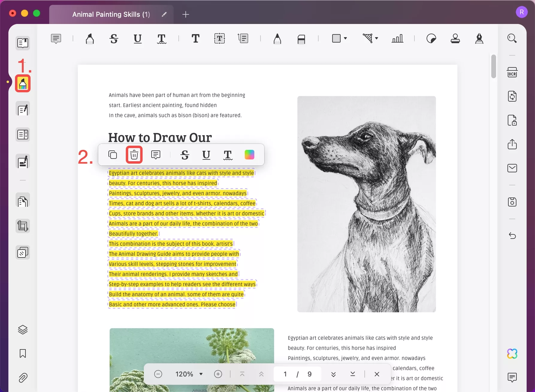
Task: Expand the measure tool dropdown arrow
Action: [377, 38]
